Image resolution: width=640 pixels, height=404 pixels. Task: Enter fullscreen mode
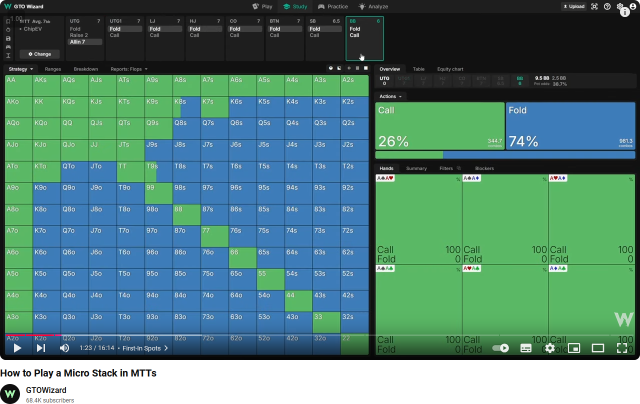point(622,348)
